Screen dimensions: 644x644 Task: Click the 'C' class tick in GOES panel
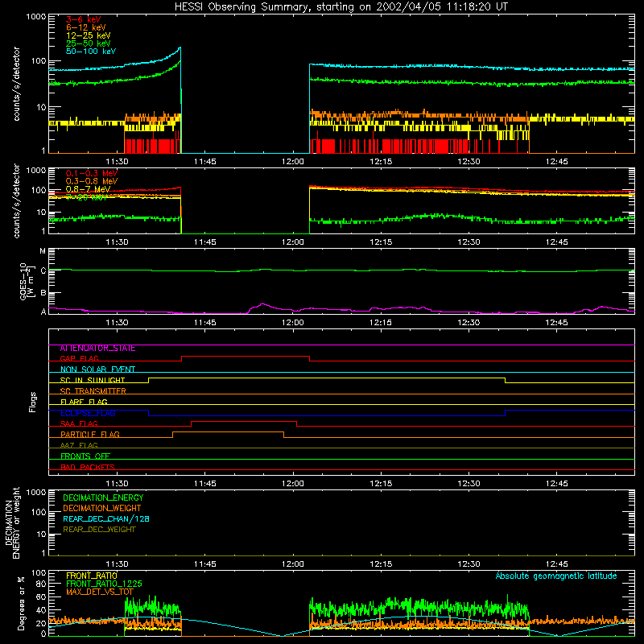tap(43, 270)
